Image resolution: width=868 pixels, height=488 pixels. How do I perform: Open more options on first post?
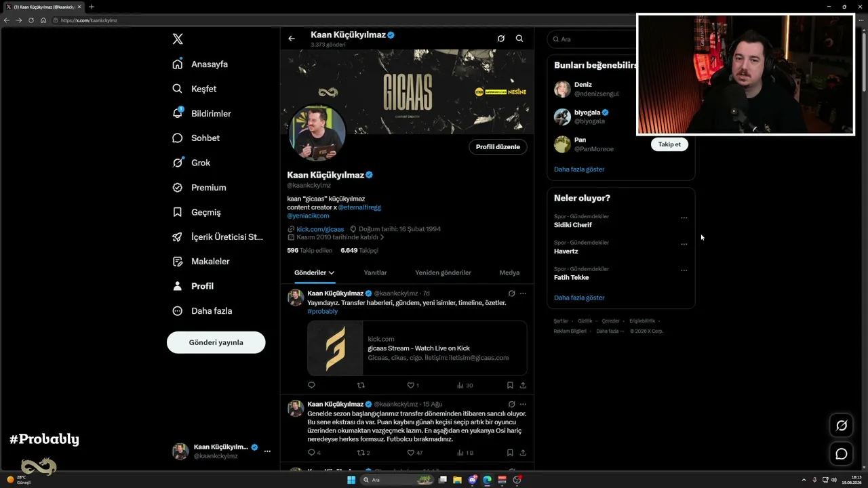coord(523,293)
